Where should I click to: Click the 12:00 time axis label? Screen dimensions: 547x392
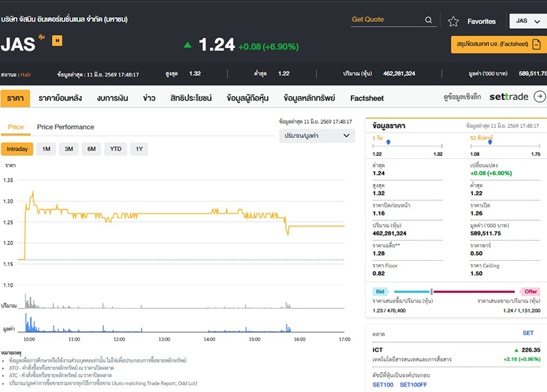coord(119,339)
